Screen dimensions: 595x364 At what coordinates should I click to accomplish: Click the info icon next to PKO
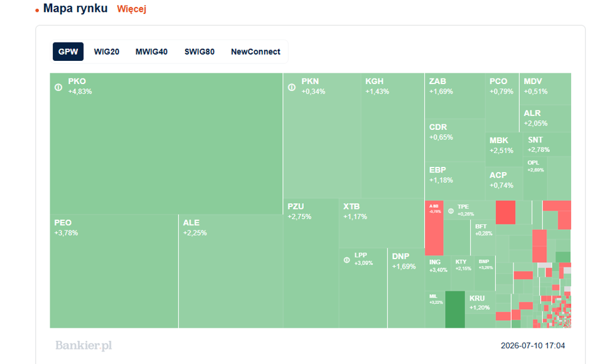click(x=58, y=87)
